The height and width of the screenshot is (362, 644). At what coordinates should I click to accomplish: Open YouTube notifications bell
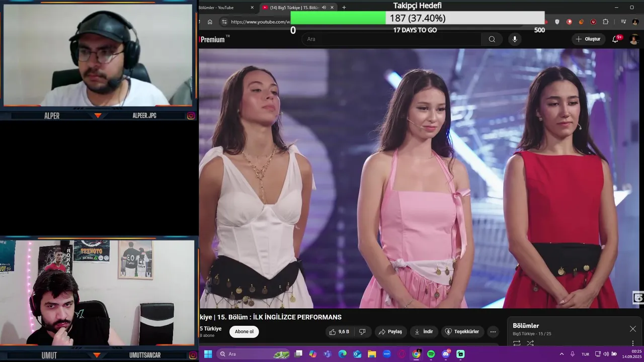click(x=615, y=39)
